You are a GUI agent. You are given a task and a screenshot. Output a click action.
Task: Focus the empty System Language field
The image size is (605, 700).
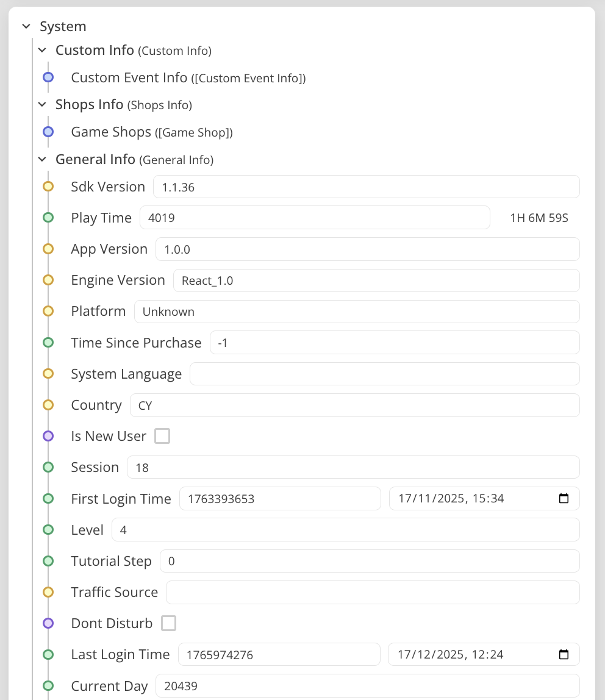tap(384, 374)
